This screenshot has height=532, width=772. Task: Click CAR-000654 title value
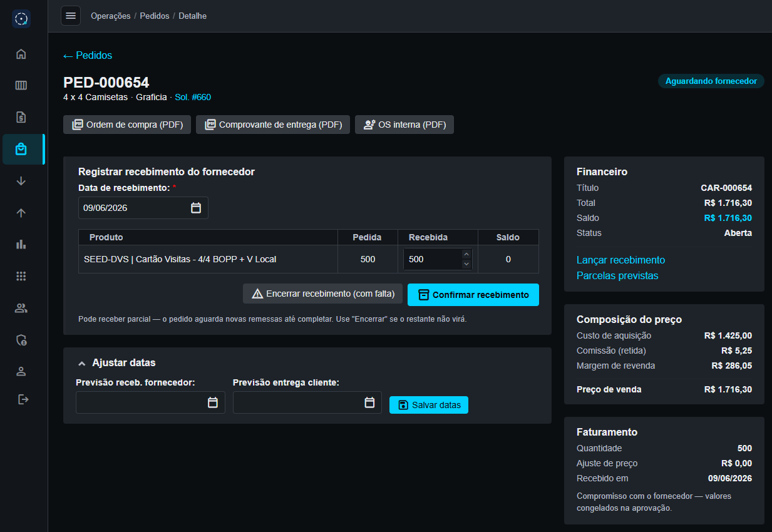coord(726,188)
